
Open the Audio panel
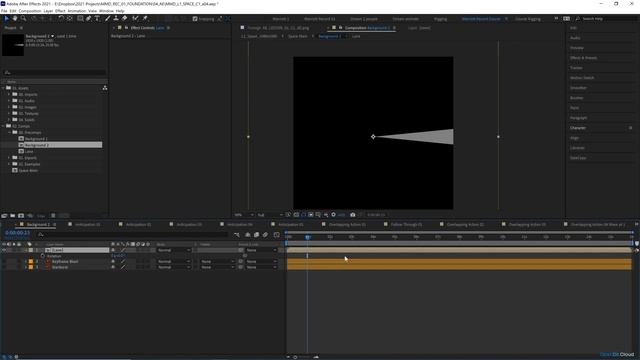(x=575, y=38)
